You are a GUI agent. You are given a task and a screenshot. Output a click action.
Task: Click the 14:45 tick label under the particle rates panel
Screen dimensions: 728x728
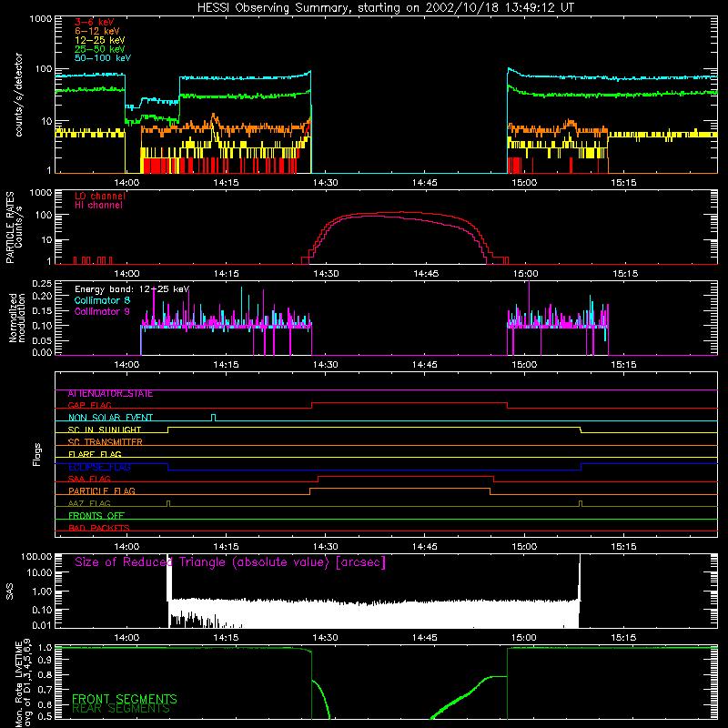click(426, 274)
